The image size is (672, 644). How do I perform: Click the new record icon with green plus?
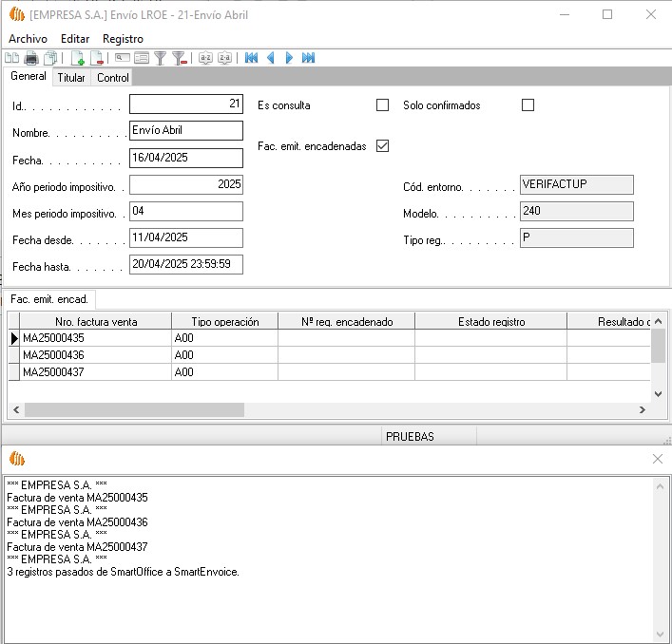coord(78,58)
